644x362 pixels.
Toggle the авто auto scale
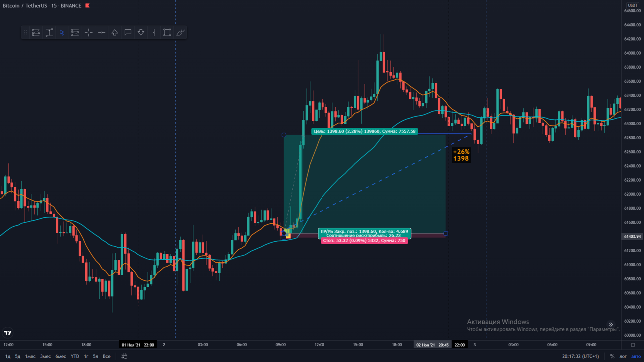tap(636, 356)
